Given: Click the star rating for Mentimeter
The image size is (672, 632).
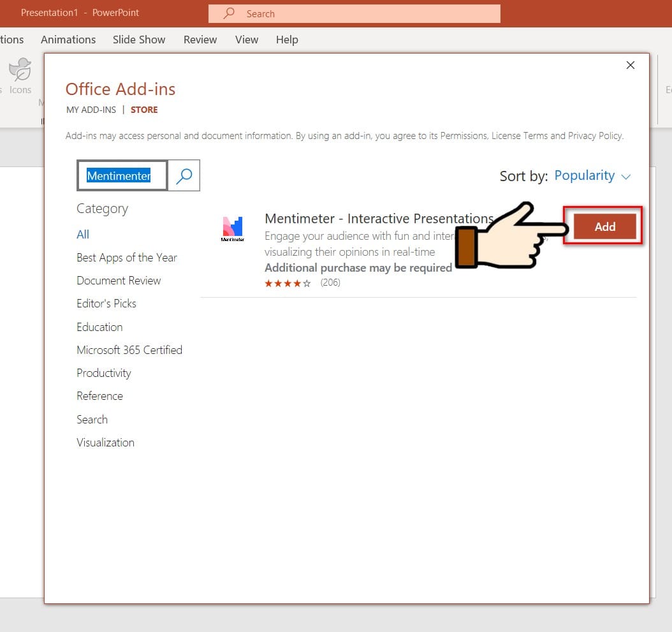Looking at the screenshot, I should tap(288, 283).
